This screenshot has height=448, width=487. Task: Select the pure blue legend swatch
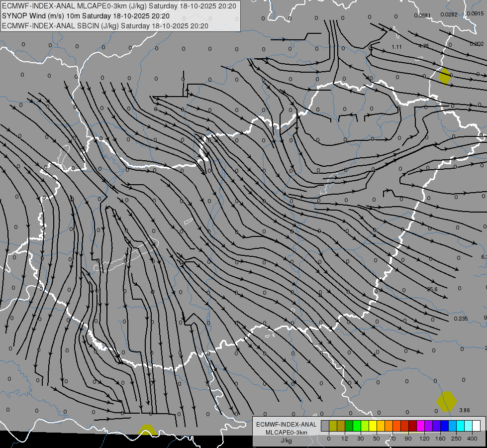pos(445,426)
